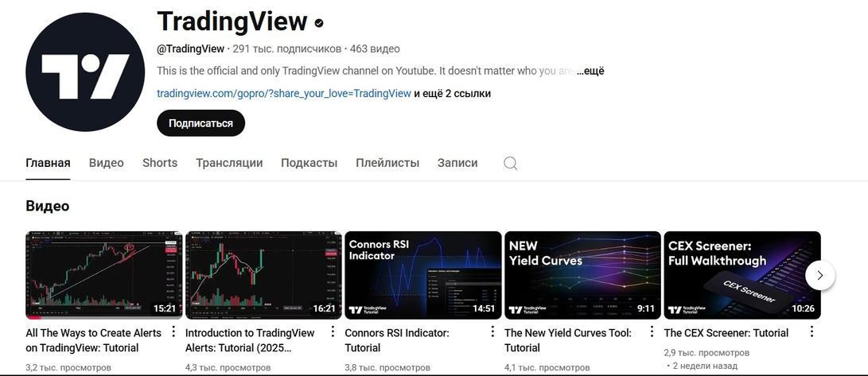Click the Подписаться subscribe button
The image size is (868, 376).
(200, 123)
